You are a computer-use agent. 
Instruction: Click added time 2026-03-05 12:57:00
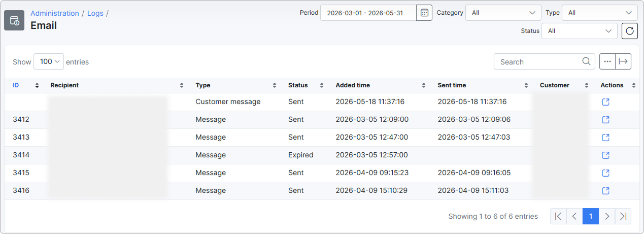[x=372, y=155]
